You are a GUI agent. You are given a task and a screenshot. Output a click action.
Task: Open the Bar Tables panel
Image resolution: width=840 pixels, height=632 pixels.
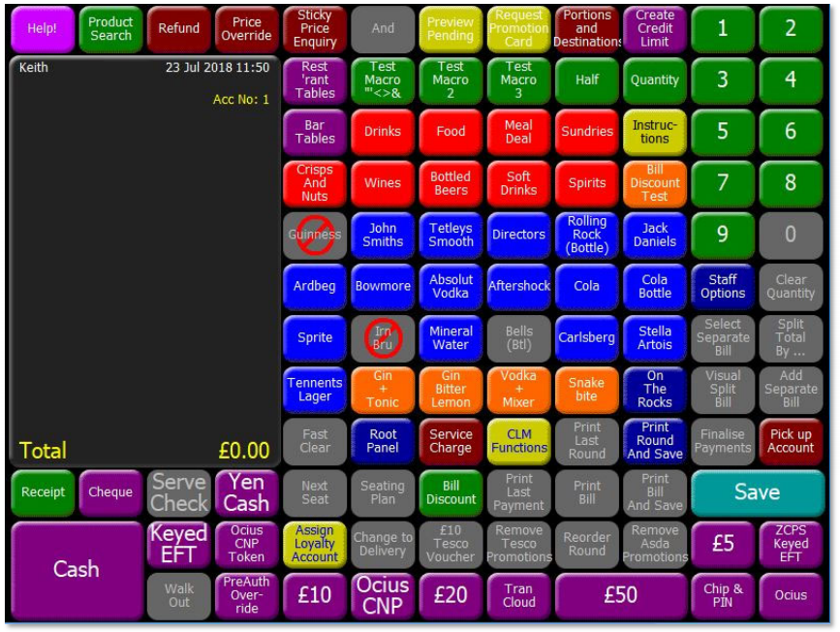click(x=315, y=132)
